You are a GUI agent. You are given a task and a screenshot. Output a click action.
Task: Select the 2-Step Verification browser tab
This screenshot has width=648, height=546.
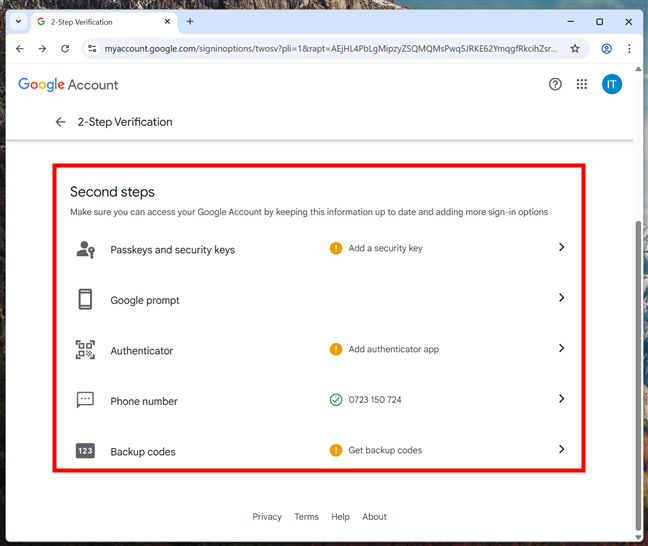[x=103, y=22]
